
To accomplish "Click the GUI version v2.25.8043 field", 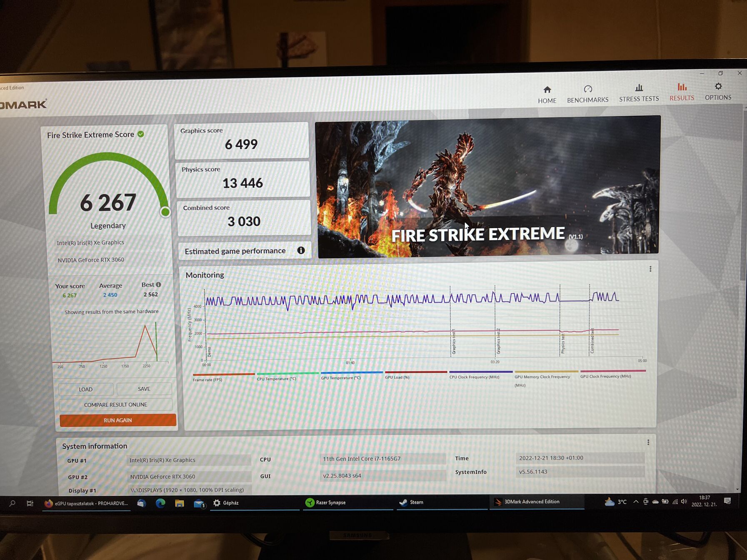I will pyautogui.click(x=383, y=475).
